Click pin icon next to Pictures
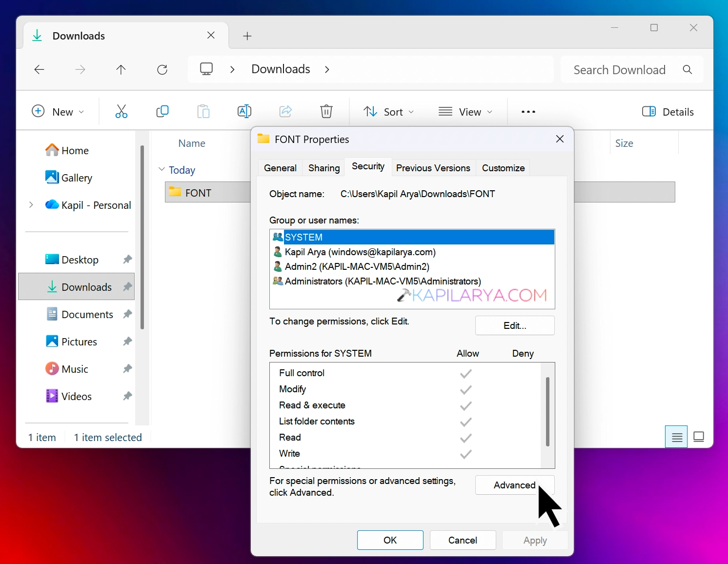The height and width of the screenshot is (564, 728). pos(127,342)
